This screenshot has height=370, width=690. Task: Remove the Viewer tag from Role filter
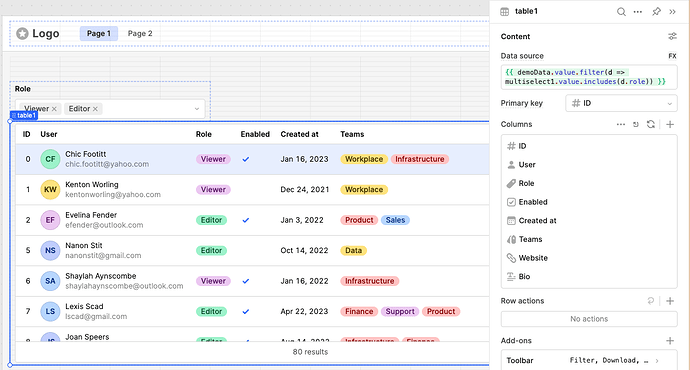[x=54, y=109]
